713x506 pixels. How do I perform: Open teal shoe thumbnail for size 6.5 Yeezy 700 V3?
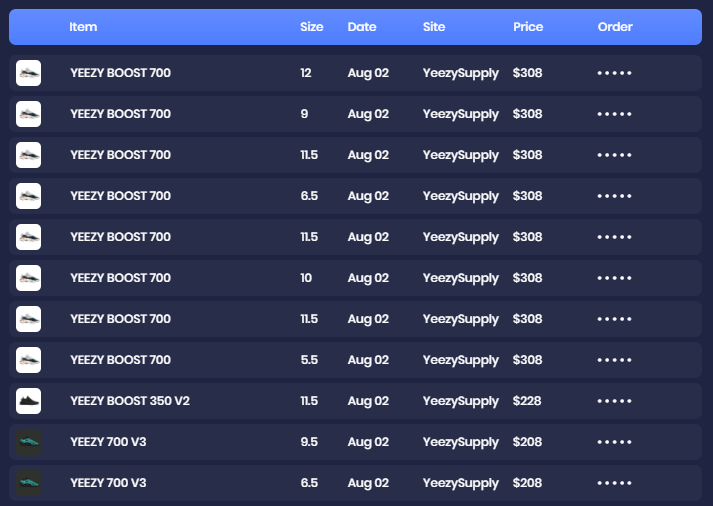(x=29, y=483)
